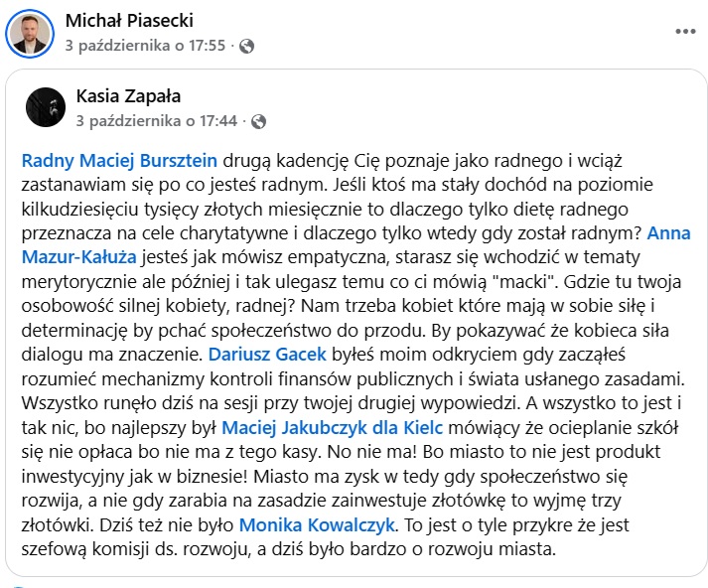
Task: Open Kasia Zapała's profile via name
Action: point(129,96)
